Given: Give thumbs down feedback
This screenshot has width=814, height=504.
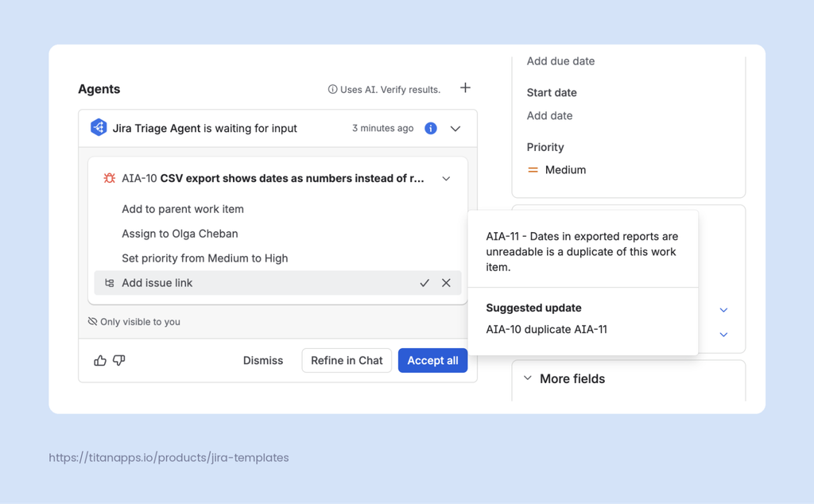Looking at the screenshot, I should click(x=119, y=360).
